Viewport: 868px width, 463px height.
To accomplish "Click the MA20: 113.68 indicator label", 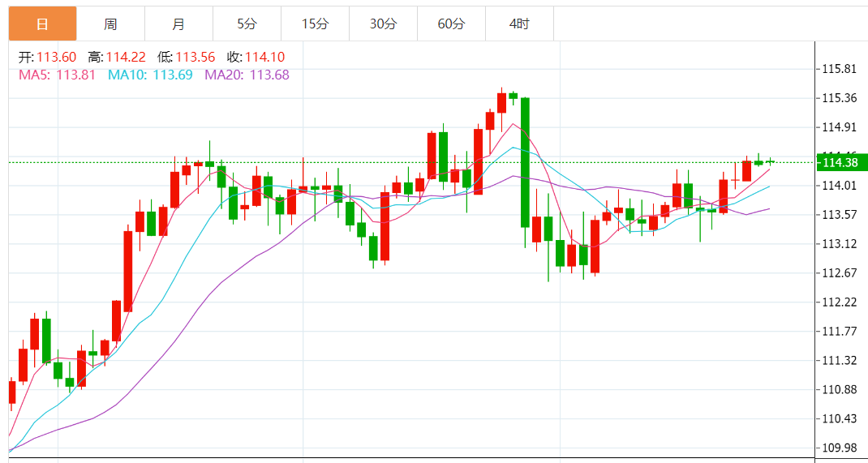I will point(247,75).
